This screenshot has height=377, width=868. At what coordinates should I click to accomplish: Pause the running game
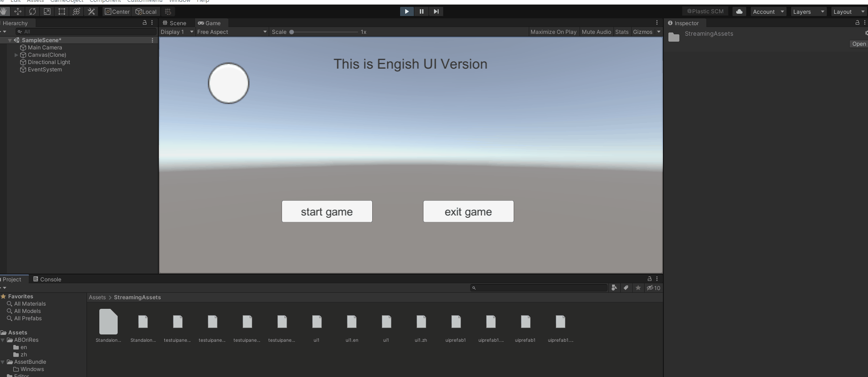422,11
